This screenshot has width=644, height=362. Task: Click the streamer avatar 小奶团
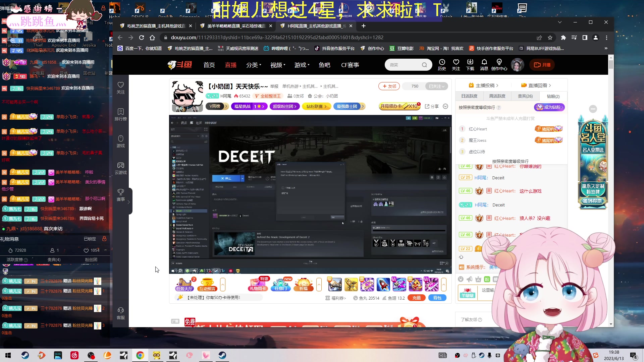click(x=187, y=96)
